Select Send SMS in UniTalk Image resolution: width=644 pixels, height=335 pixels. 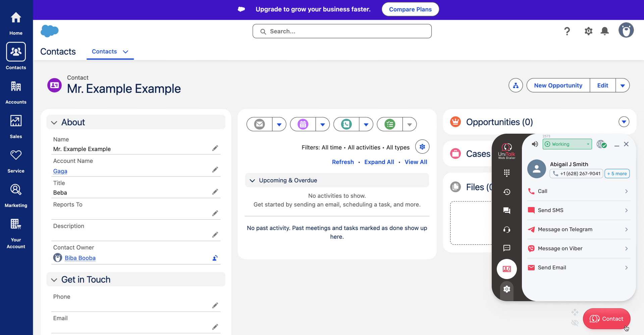pos(579,210)
